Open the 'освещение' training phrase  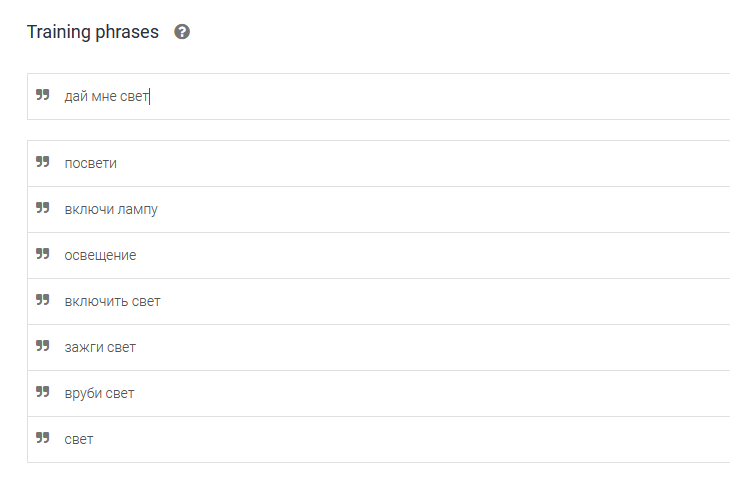click(100, 255)
